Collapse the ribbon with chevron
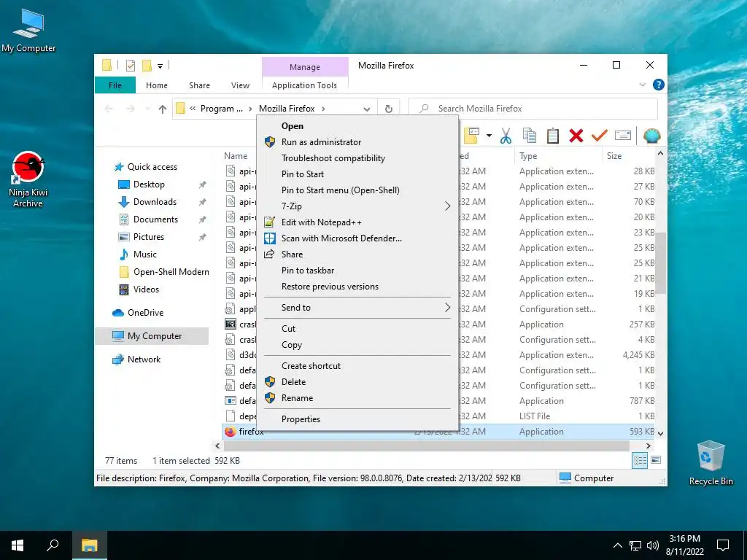This screenshot has height=560, width=747. click(642, 85)
